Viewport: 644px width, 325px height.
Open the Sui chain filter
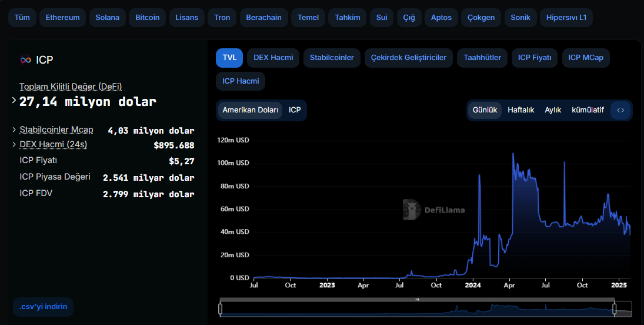(382, 18)
